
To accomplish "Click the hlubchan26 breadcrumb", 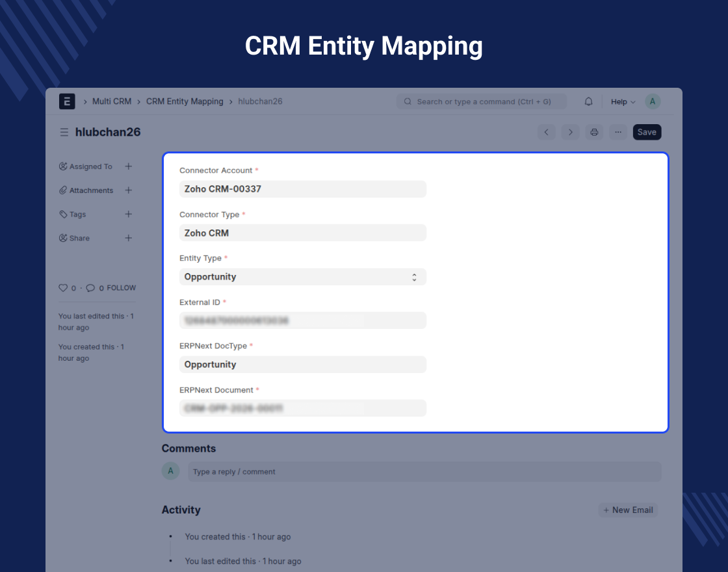I will [x=260, y=101].
